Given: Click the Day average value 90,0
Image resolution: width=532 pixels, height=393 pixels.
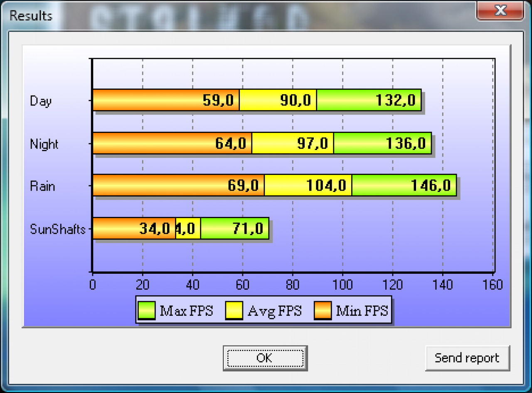Looking at the screenshot, I should pos(296,100).
